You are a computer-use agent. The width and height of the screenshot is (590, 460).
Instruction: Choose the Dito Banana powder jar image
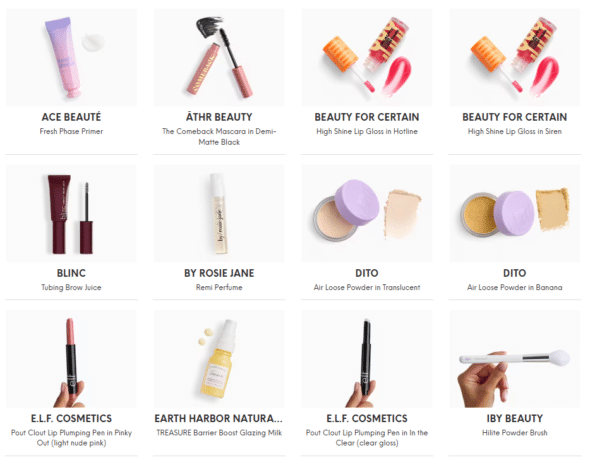coord(515,213)
